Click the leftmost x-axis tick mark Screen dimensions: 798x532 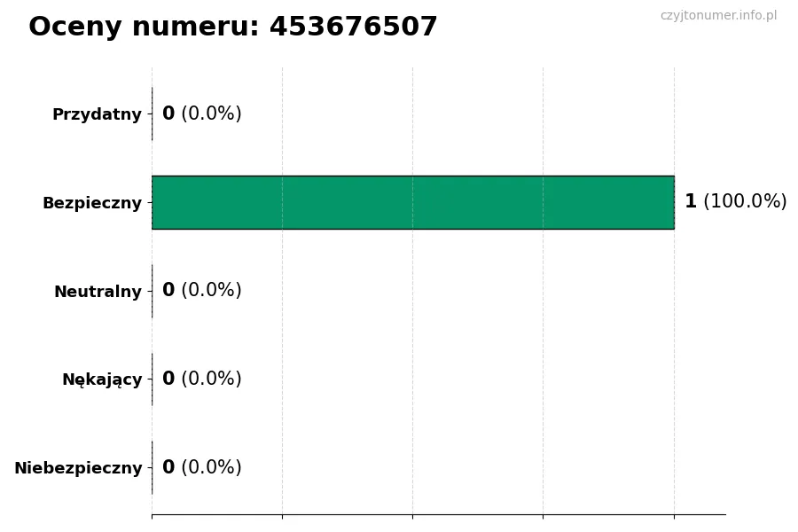point(152,515)
